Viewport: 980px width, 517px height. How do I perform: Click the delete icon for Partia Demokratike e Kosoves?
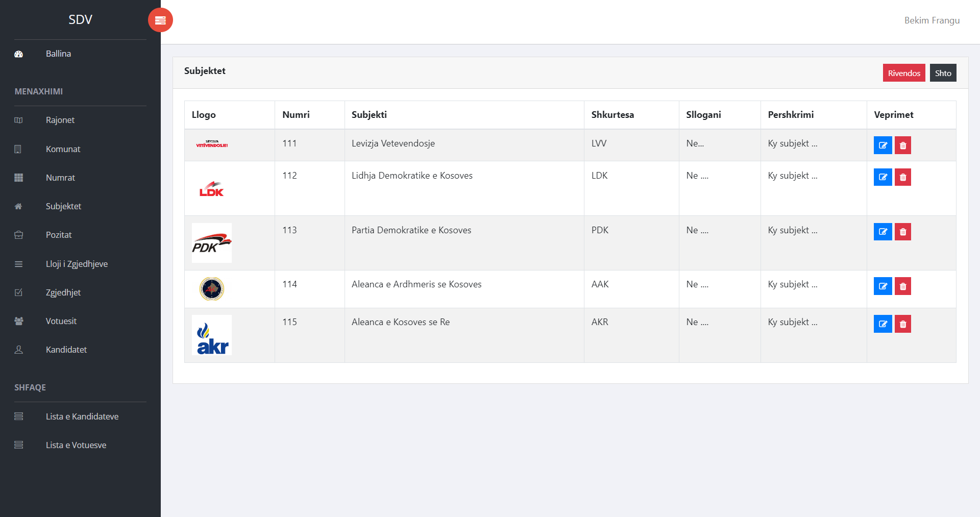click(x=903, y=232)
